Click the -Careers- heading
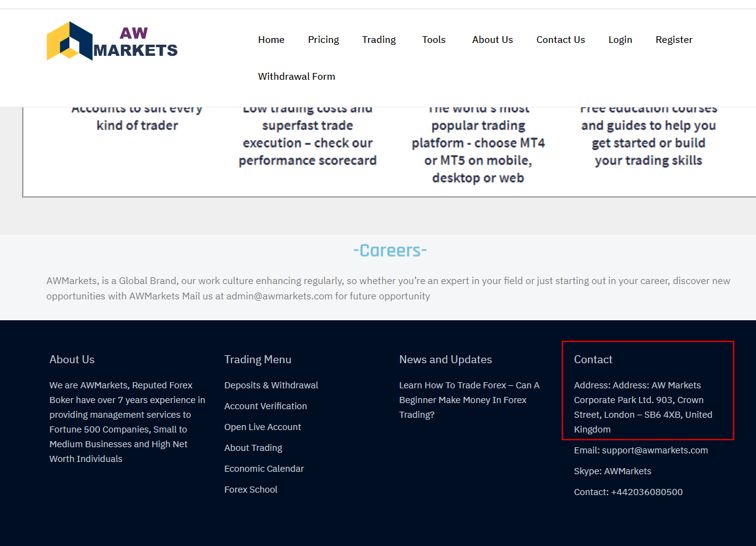The image size is (756, 546). click(x=390, y=250)
